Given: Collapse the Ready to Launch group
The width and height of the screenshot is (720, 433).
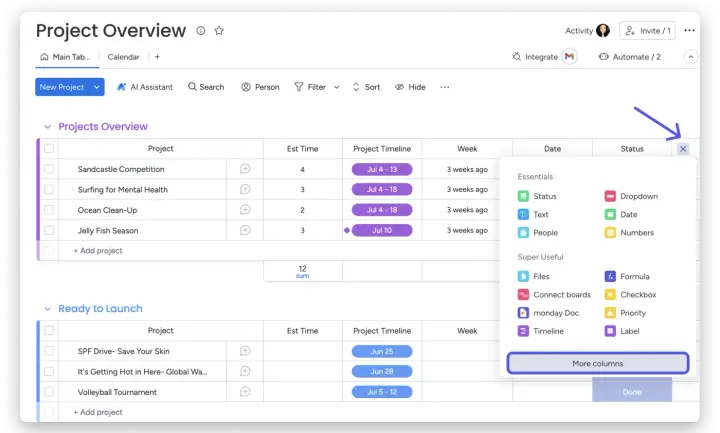Looking at the screenshot, I should [47, 309].
